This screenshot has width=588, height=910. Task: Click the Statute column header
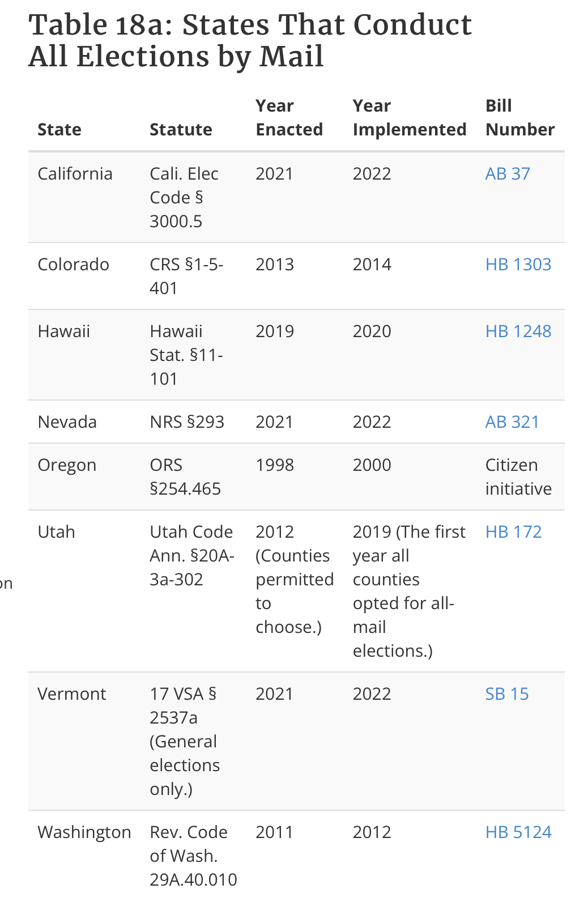pyautogui.click(x=181, y=129)
